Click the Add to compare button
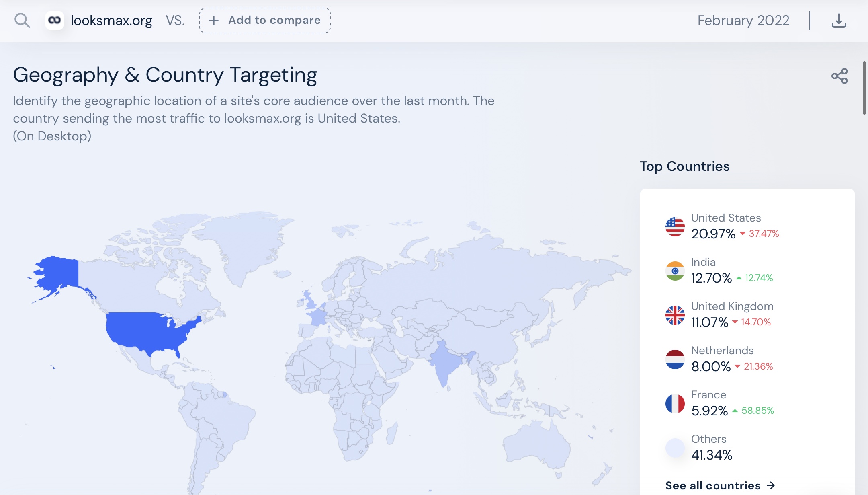 [265, 20]
